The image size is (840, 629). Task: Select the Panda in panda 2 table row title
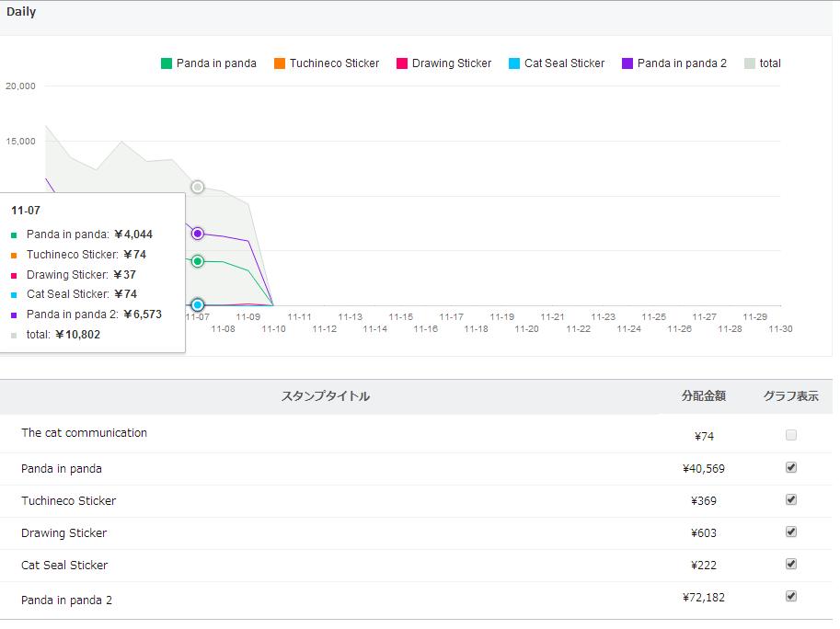pos(66,600)
